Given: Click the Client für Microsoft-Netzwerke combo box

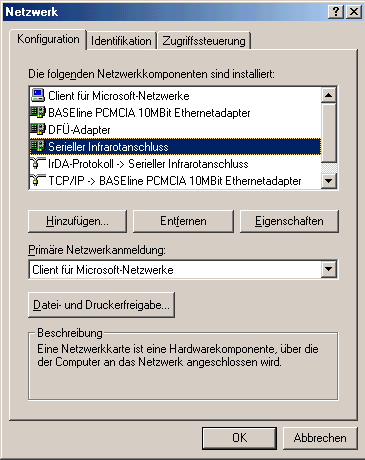Looking at the screenshot, I should pyautogui.click(x=183, y=269).
